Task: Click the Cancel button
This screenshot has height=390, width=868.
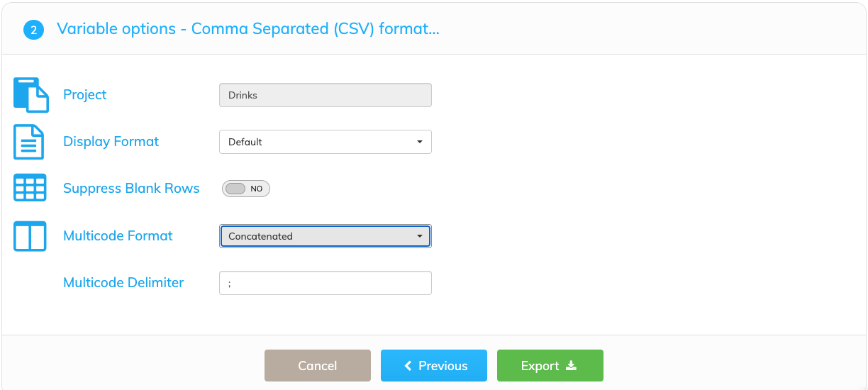Action: [x=318, y=366]
